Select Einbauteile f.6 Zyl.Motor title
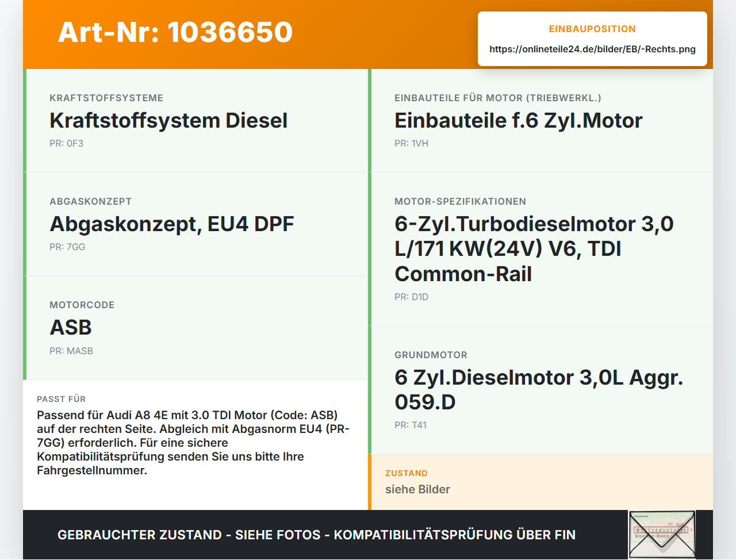The height and width of the screenshot is (560, 736). 519,121
